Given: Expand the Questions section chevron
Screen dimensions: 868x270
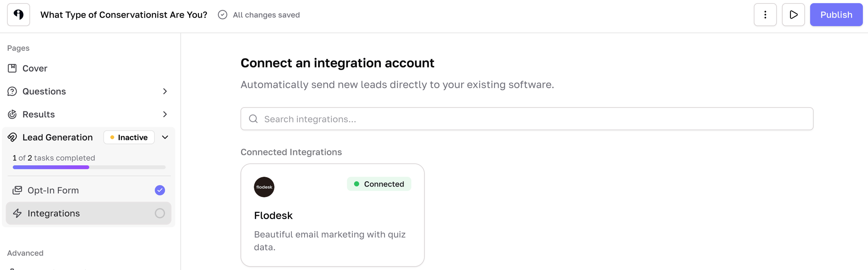Looking at the screenshot, I should pyautogui.click(x=165, y=91).
